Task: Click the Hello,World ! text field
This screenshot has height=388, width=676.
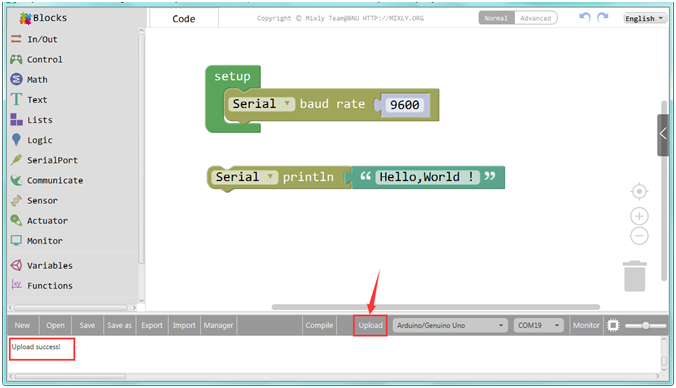Action: click(x=427, y=177)
